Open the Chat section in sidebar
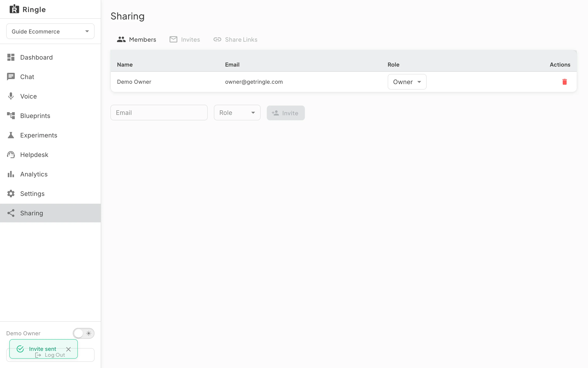 click(50, 77)
